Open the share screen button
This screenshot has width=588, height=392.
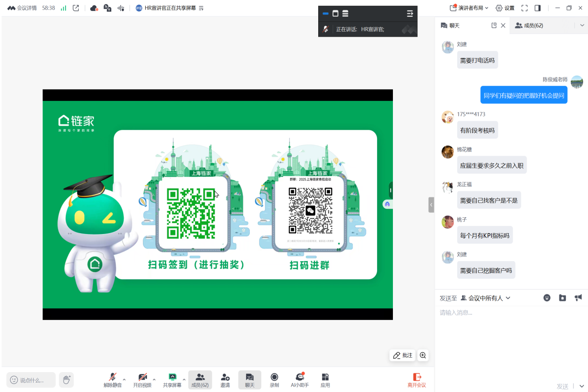[x=172, y=379]
